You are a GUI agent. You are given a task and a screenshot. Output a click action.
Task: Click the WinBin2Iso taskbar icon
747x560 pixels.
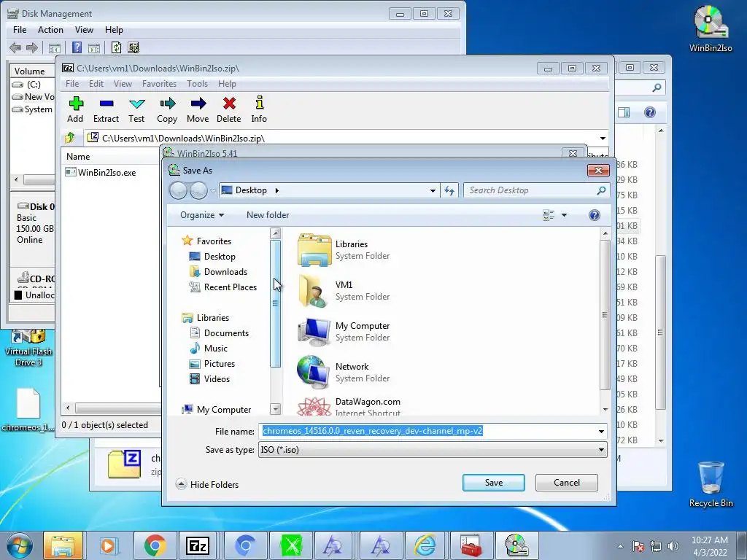pos(517,545)
